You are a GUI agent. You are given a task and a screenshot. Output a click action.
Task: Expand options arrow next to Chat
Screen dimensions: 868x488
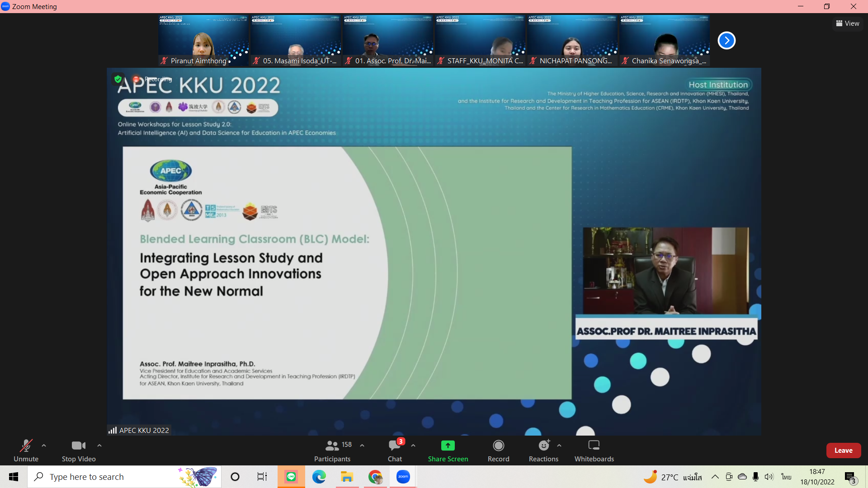tap(413, 446)
